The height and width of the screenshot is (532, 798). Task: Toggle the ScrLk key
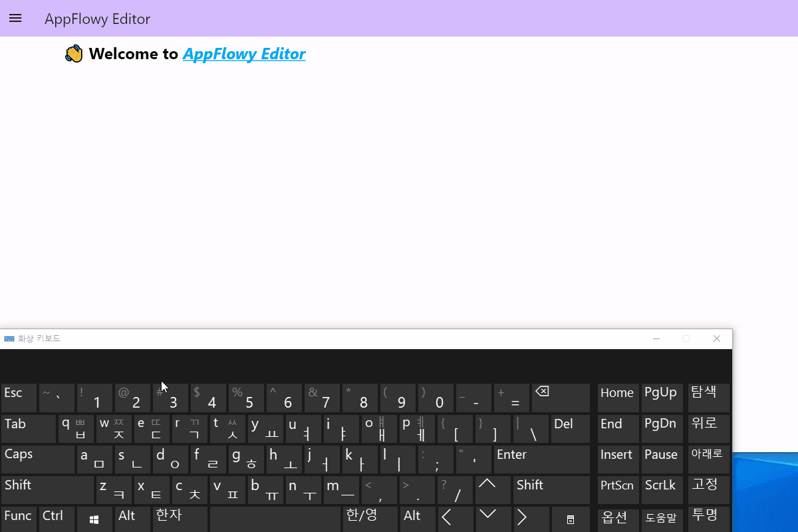tap(661, 489)
